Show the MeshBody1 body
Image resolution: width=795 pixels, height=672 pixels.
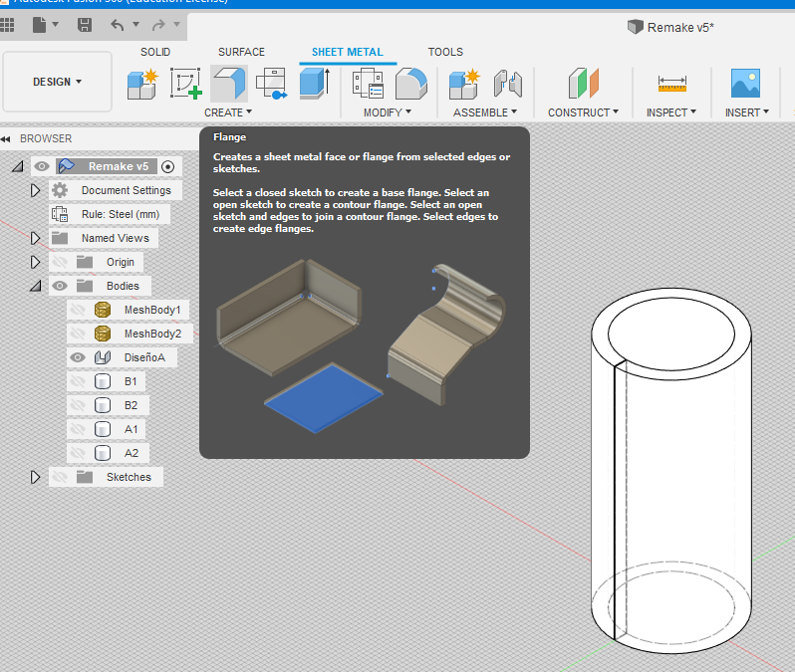78,310
